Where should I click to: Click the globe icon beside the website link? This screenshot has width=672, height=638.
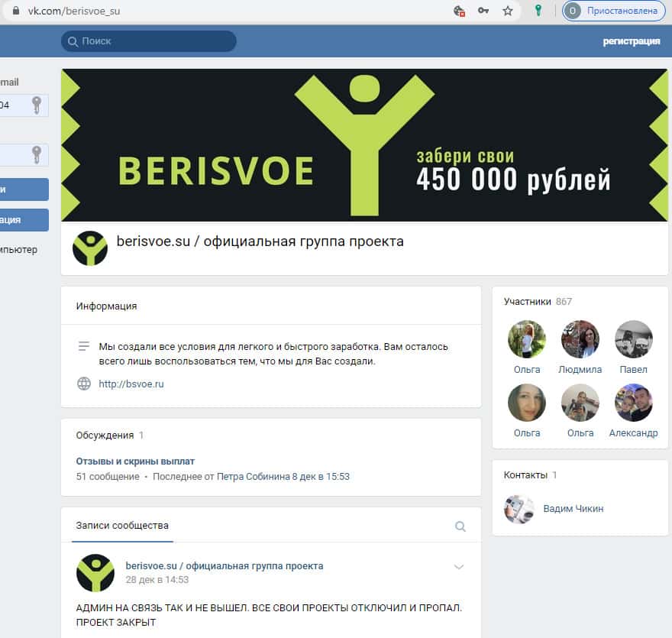click(x=84, y=384)
